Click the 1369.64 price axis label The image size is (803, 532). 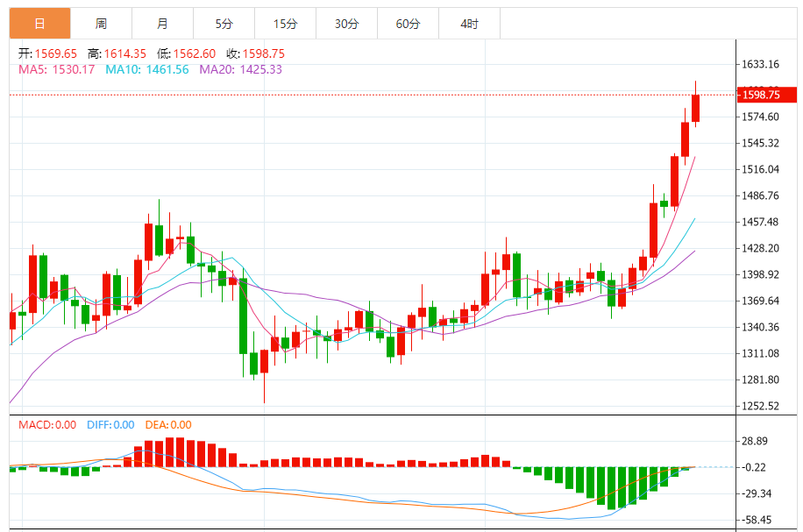(761, 301)
